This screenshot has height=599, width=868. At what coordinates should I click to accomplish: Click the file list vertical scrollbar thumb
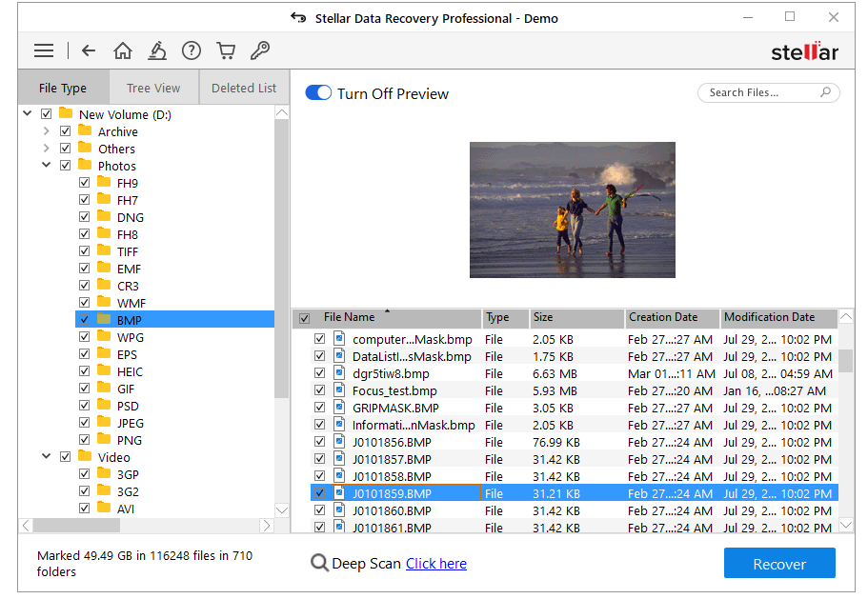tap(846, 361)
